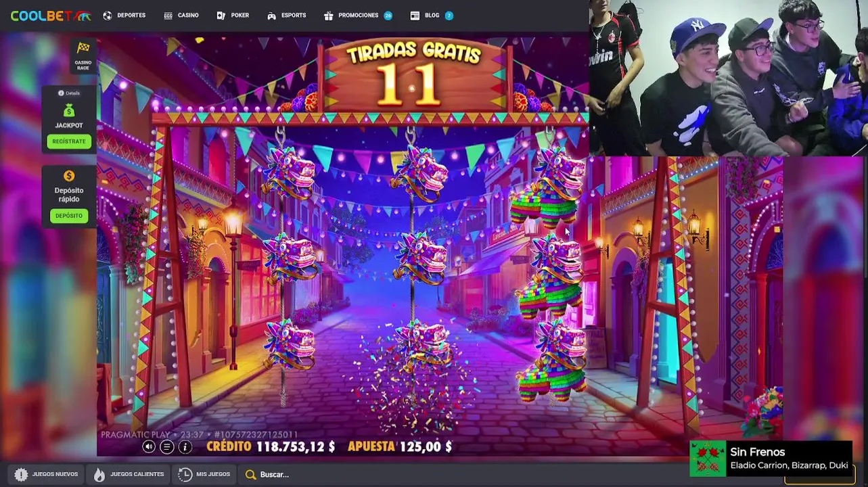Image resolution: width=868 pixels, height=487 pixels.
Task: Open the slot game menu icon
Action: click(x=166, y=447)
